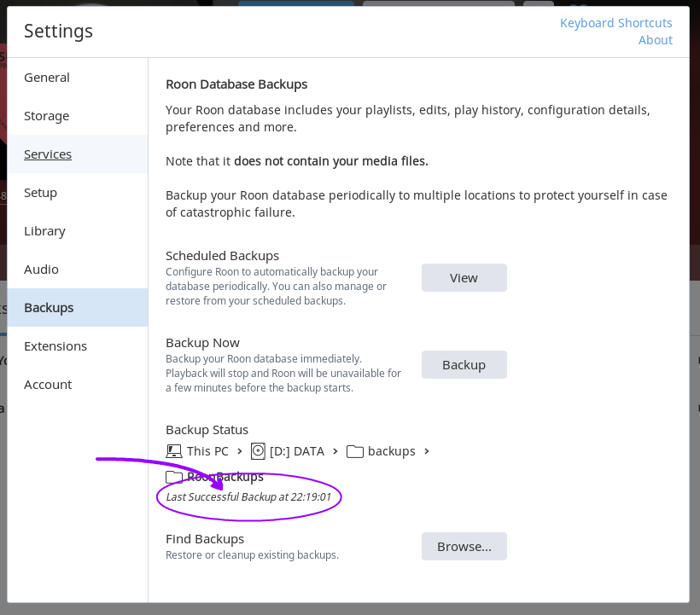Select the Setup tab in sidebar
The height and width of the screenshot is (615, 700).
(41, 193)
